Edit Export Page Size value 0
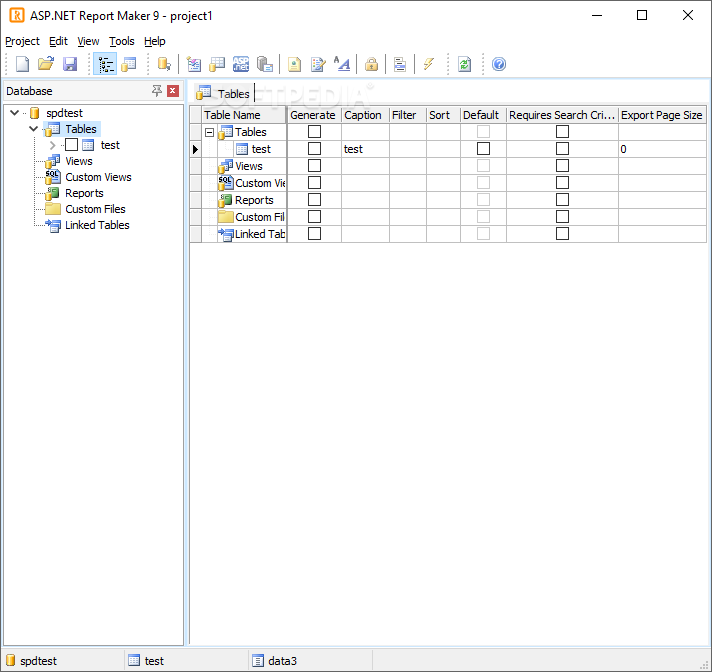The width and height of the screenshot is (712, 672). pyautogui.click(x=662, y=149)
